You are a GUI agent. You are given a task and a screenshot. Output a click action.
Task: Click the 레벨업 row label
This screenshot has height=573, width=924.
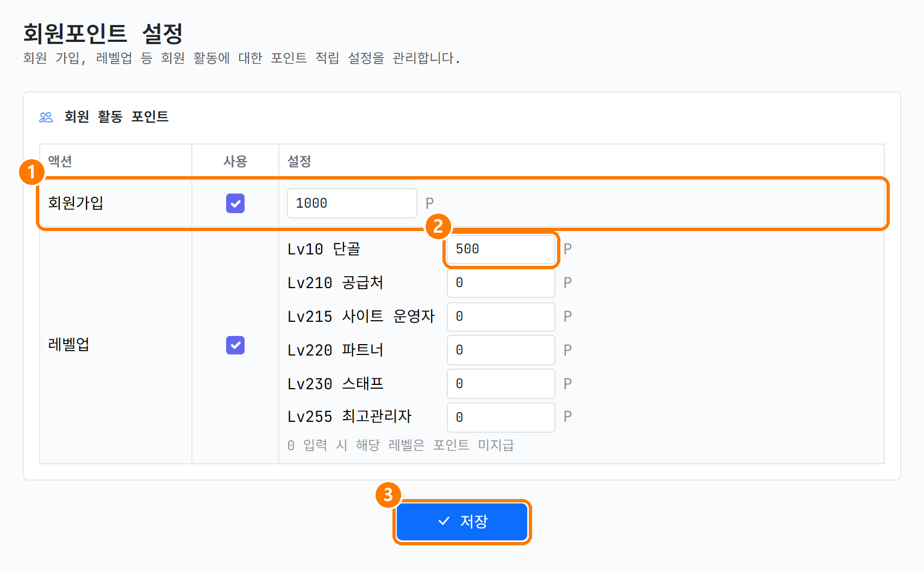coord(69,345)
